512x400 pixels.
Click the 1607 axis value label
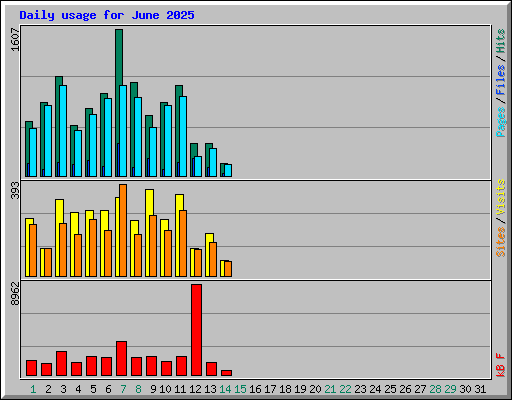[x=15, y=40]
